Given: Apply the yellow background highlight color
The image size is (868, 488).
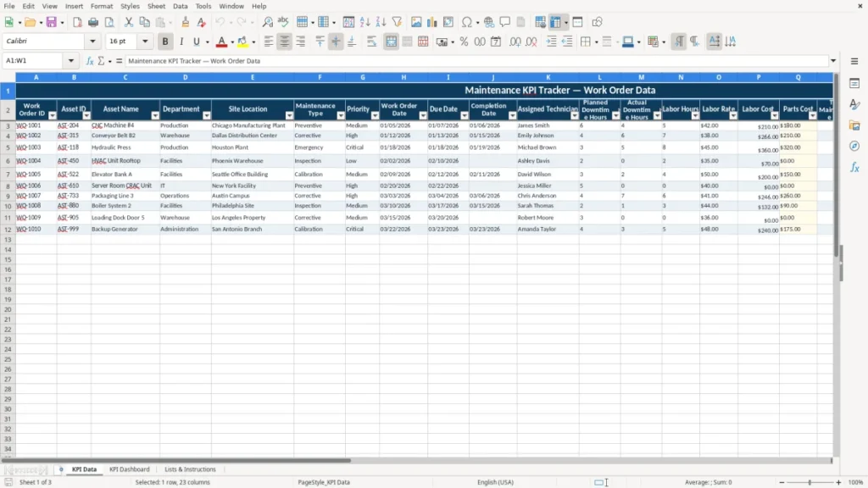Looking at the screenshot, I should 242,42.
